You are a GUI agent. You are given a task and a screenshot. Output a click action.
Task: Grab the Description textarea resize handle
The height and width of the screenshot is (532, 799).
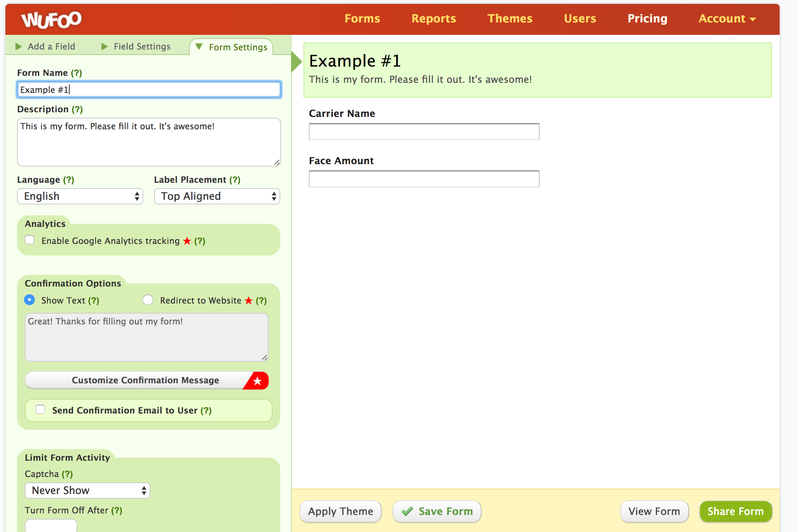pos(277,162)
